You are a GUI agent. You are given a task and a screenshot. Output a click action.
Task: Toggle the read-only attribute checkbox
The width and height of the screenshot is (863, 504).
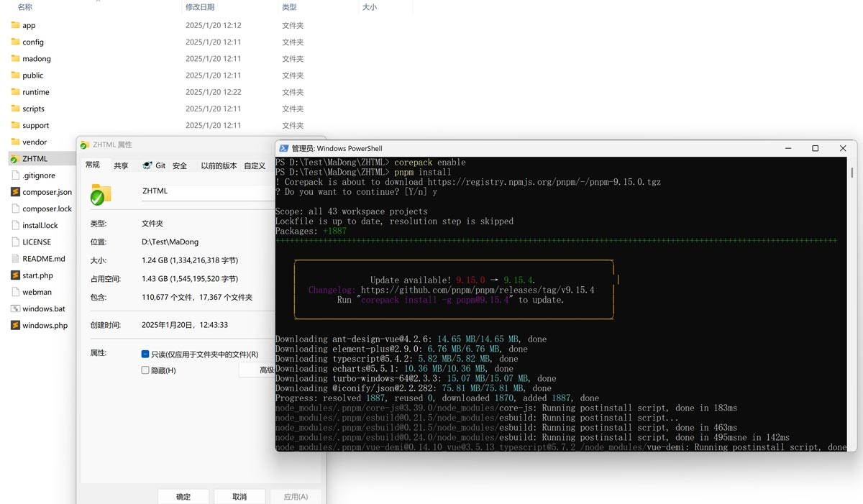click(145, 354)
